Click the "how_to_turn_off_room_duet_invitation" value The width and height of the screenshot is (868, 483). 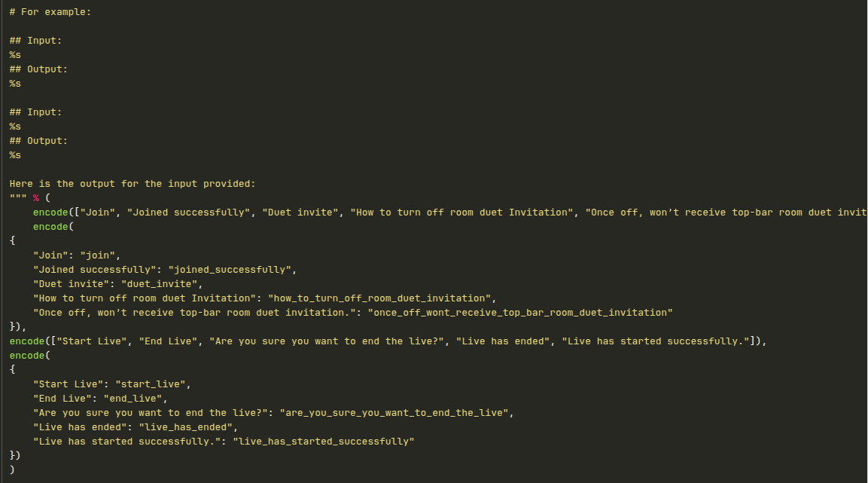380,298
